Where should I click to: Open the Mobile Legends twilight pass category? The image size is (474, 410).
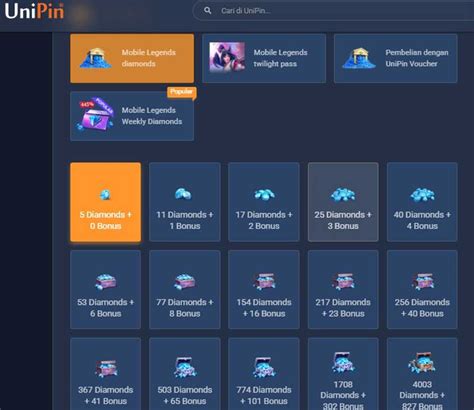pyautogui.click(x=264, y=58)
